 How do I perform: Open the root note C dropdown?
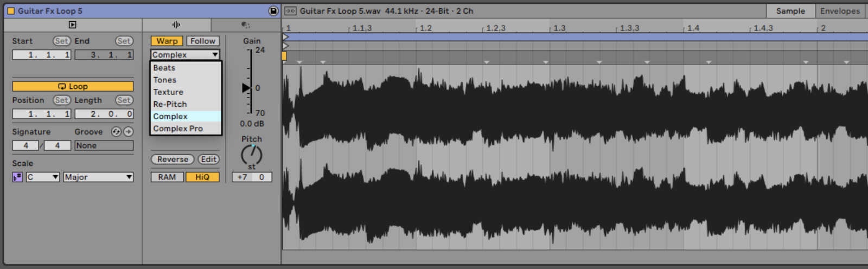click(x=43, y=177)
